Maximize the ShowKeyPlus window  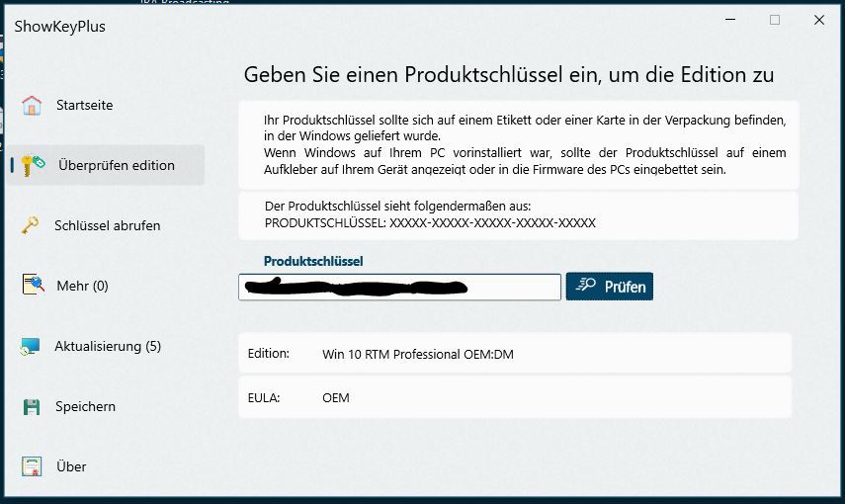(775, 20)
